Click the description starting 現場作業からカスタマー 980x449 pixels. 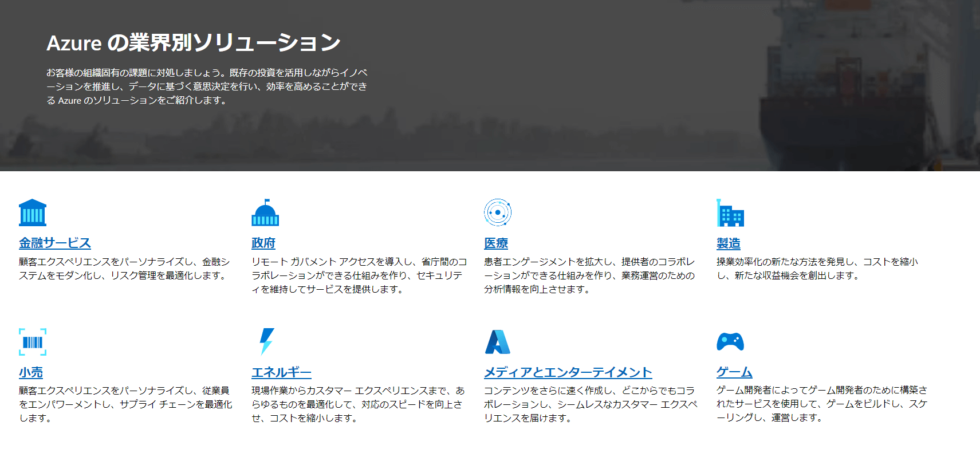358,404
